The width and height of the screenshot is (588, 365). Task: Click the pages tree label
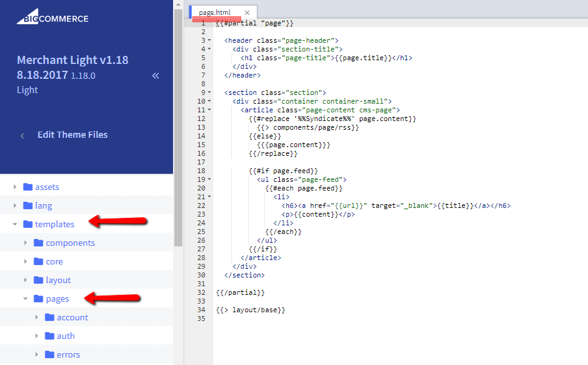tap(58, 299)
